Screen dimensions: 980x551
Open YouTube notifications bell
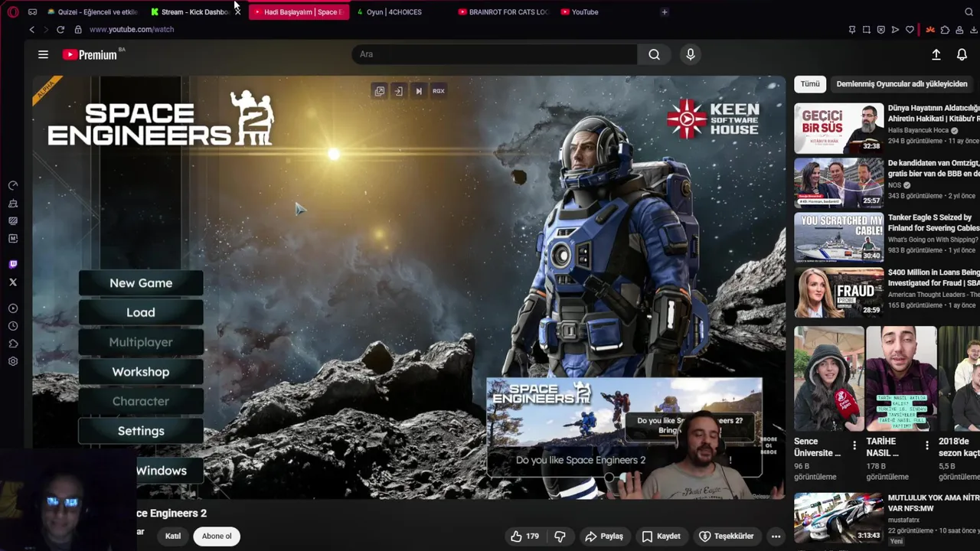(x=962, y=54)
